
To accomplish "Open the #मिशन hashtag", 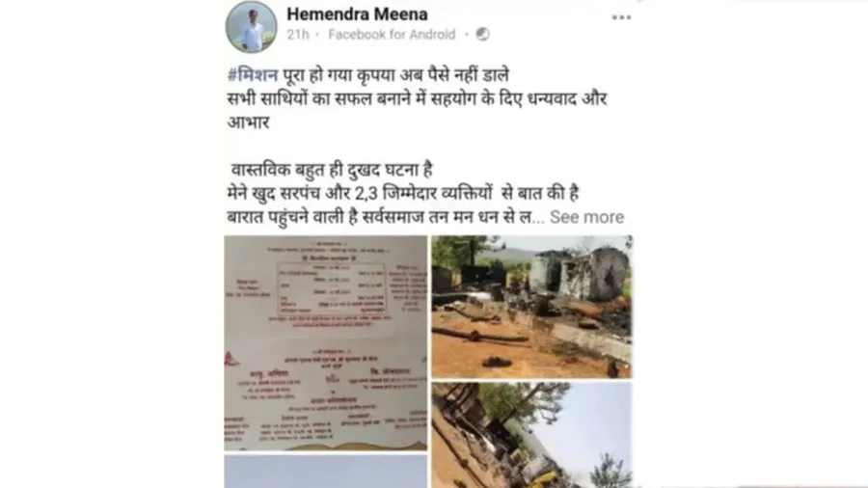I will coord(253,74).
